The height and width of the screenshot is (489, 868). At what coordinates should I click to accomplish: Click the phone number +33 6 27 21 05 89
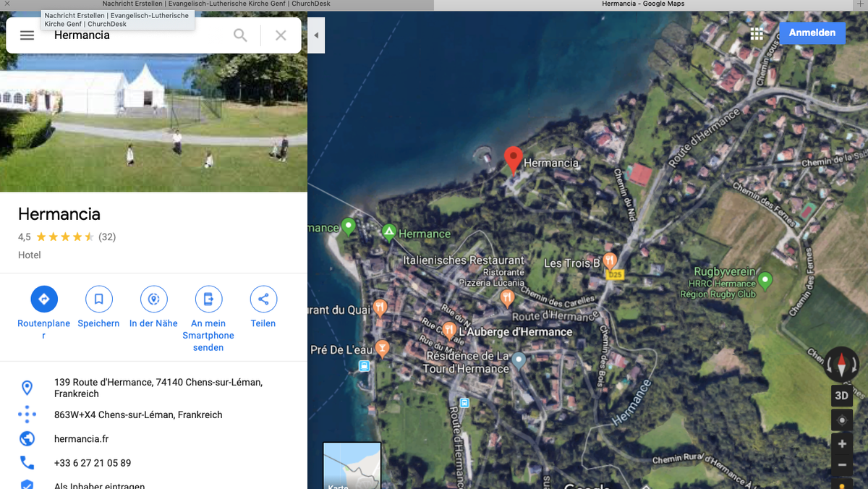[93, 463]
